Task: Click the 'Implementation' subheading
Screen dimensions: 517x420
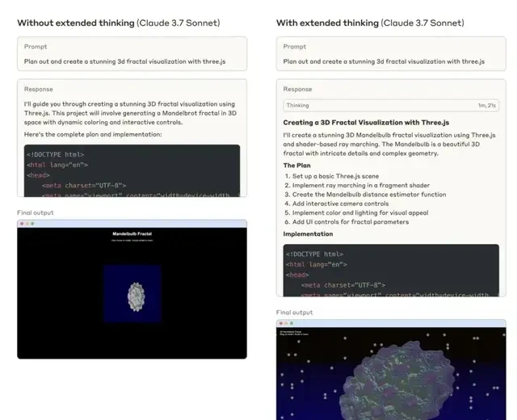Action: click(308, 234)
